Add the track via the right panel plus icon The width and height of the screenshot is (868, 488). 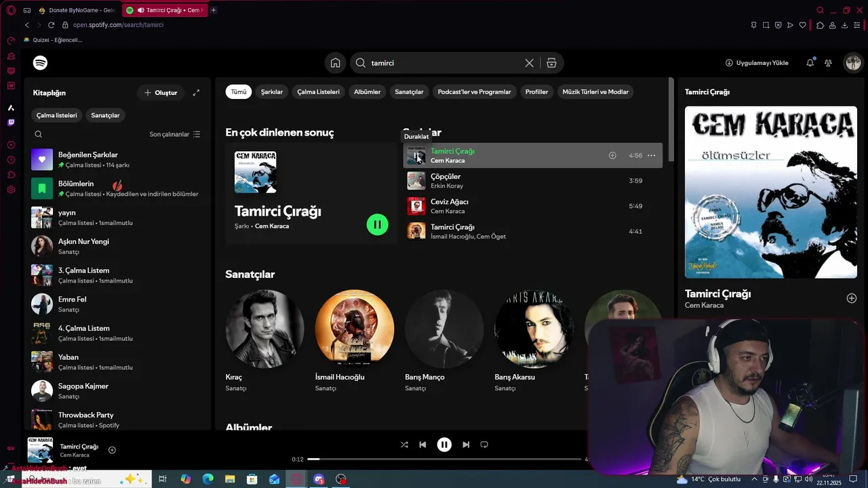point(852,298)
